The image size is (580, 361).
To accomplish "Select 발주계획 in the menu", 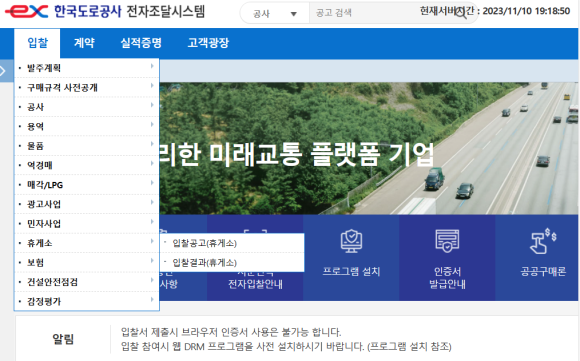I will 87,68.
